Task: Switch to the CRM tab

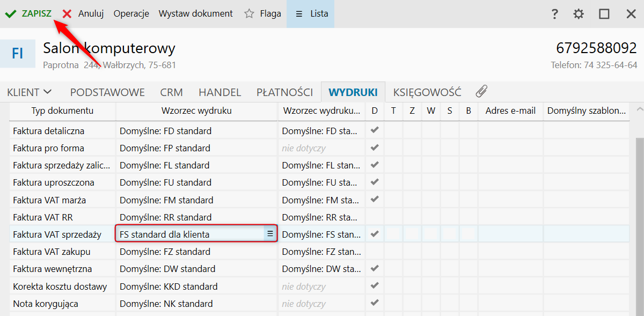Action: click(x=171, y=92)
